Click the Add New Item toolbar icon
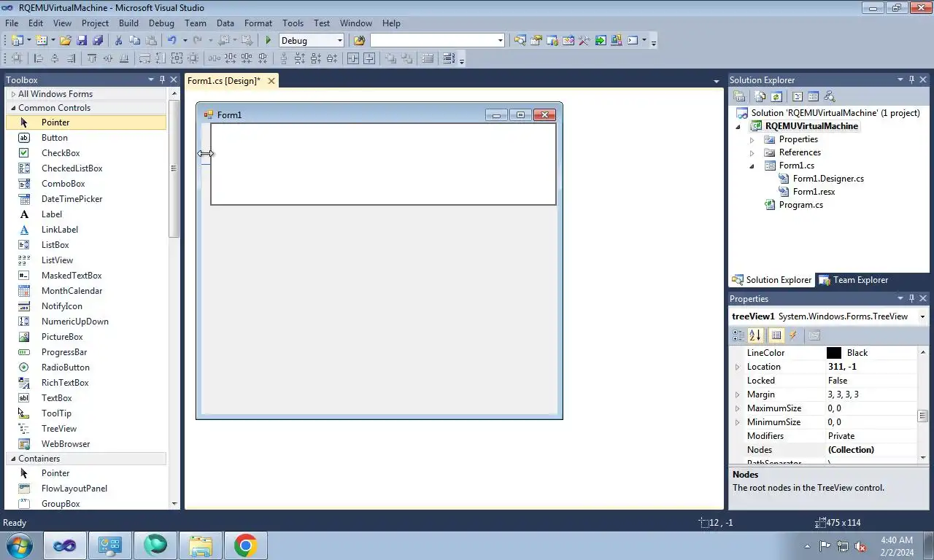Screen dimensions: 934x560 pos(41,41)
